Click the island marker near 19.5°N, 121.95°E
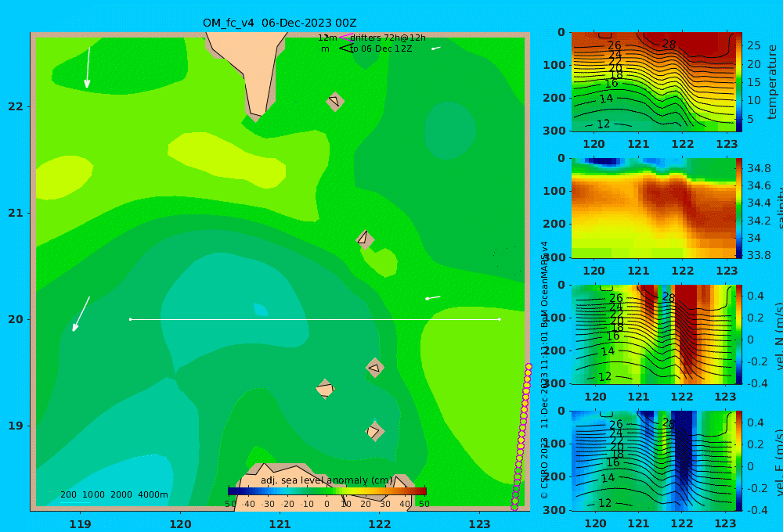This screenshot has height=532, width=783. pos(374,368)
